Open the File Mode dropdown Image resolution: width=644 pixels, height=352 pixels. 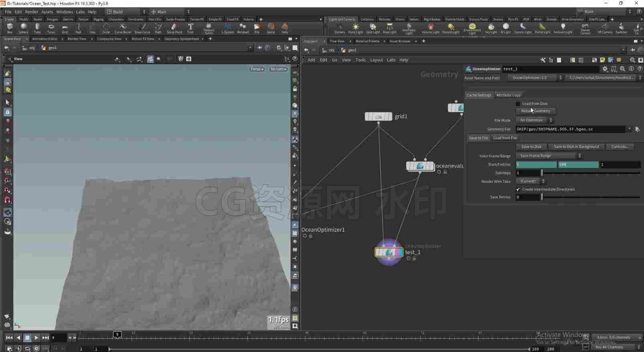pos(535,120)
